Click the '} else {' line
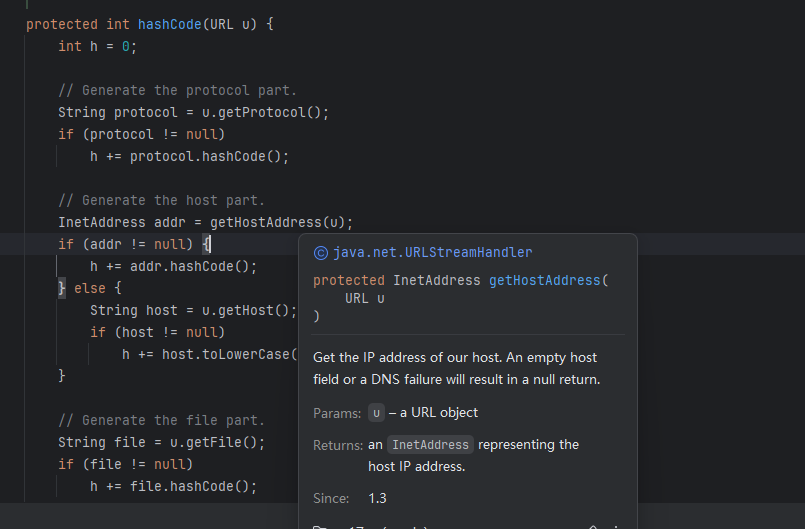 pyautogui.click(x=90, y=289)
